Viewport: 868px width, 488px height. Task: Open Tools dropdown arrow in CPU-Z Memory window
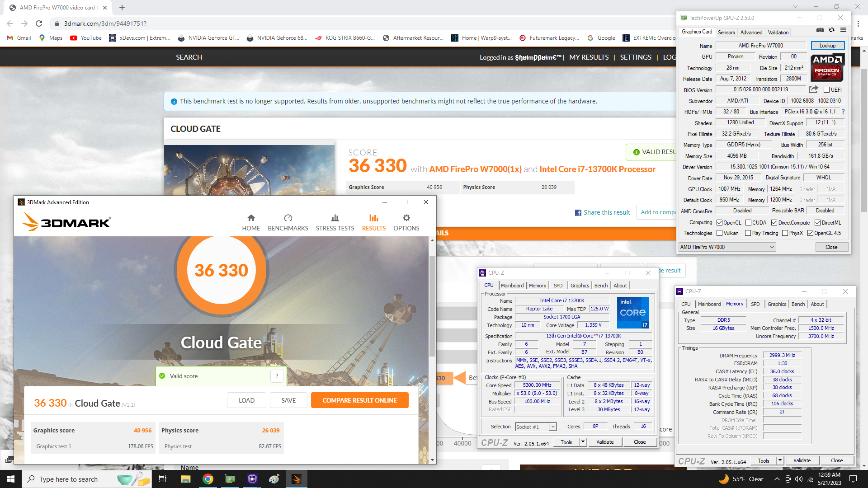[780, 460]
